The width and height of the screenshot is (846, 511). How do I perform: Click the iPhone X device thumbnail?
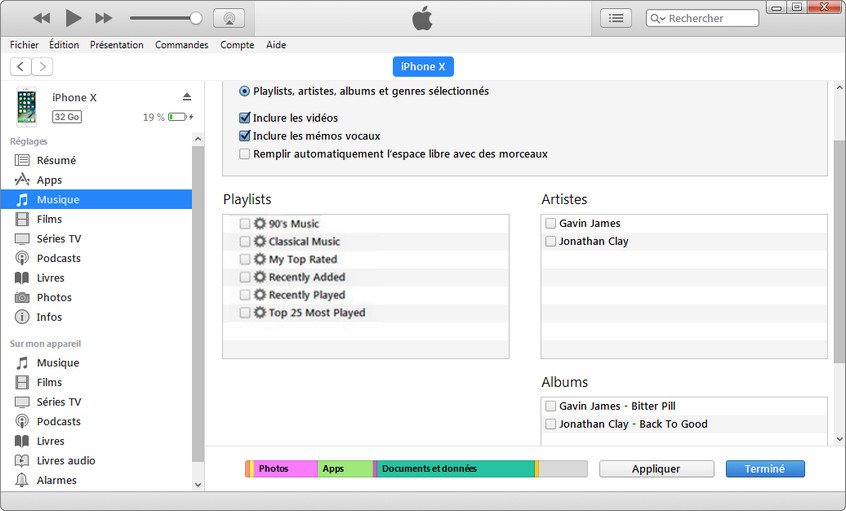(x=26, y=106)
